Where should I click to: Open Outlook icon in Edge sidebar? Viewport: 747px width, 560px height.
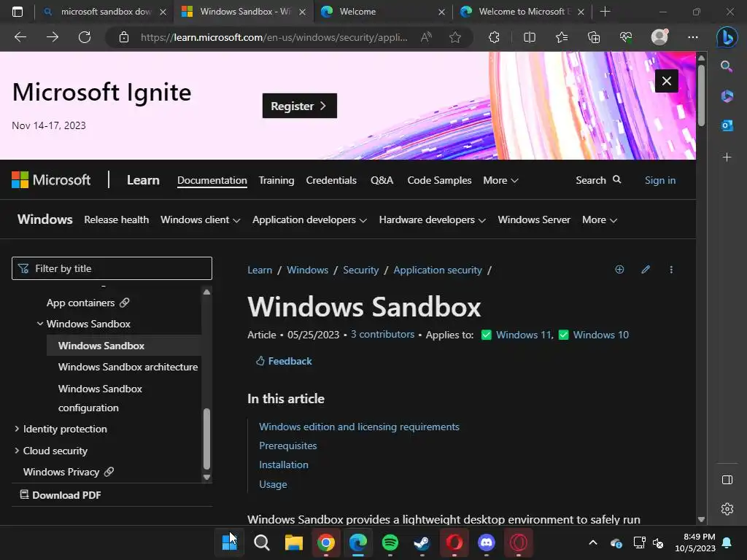(x=727, y=125)
